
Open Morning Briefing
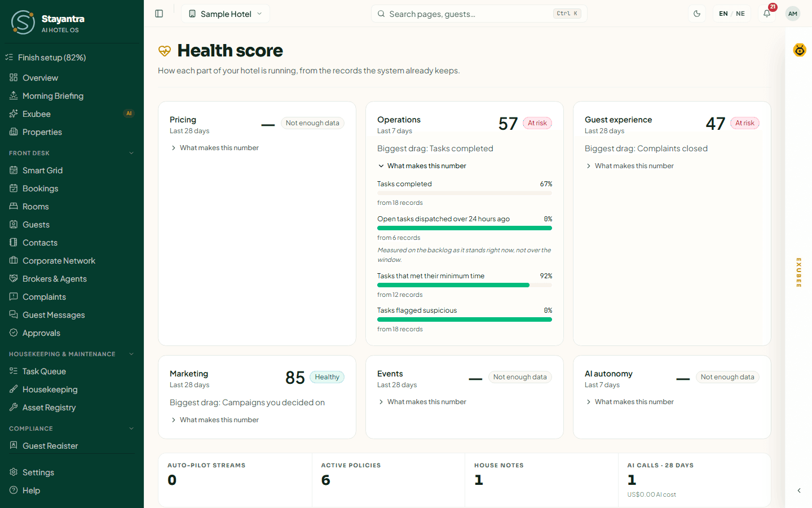pos(72,96)
